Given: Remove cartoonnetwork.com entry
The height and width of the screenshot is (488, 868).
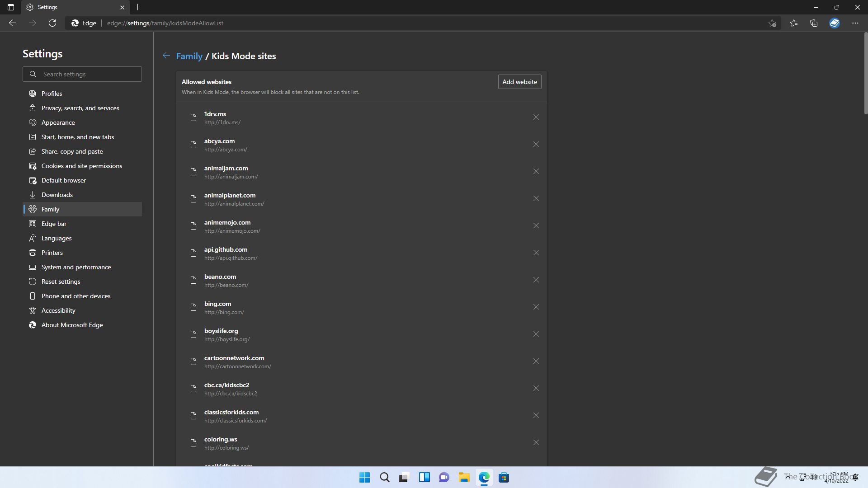Looking at the screenshot, I should point(536,361).
